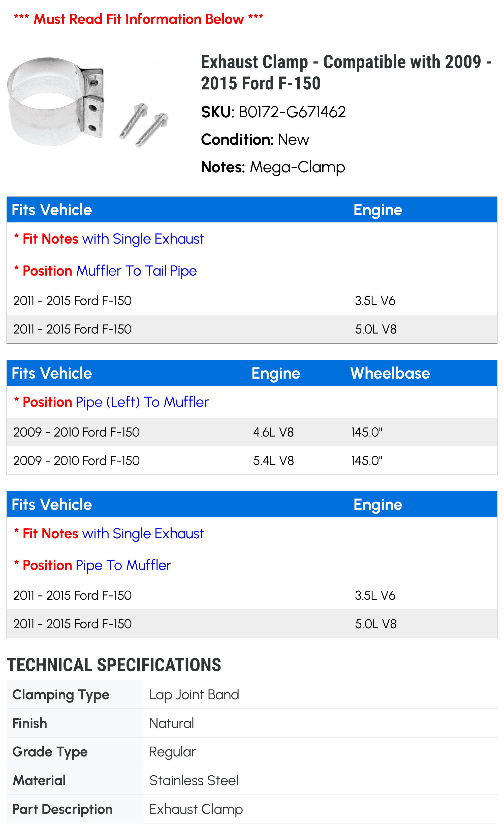The image size is (504, 830).
Task: Click the Clamping Type specification row
Action: [x=252, y=694]
